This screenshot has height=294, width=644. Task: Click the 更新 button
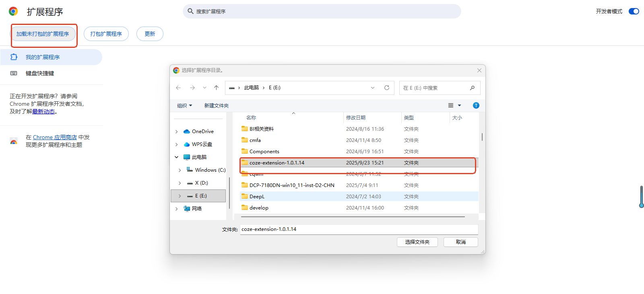click(150, 34)
